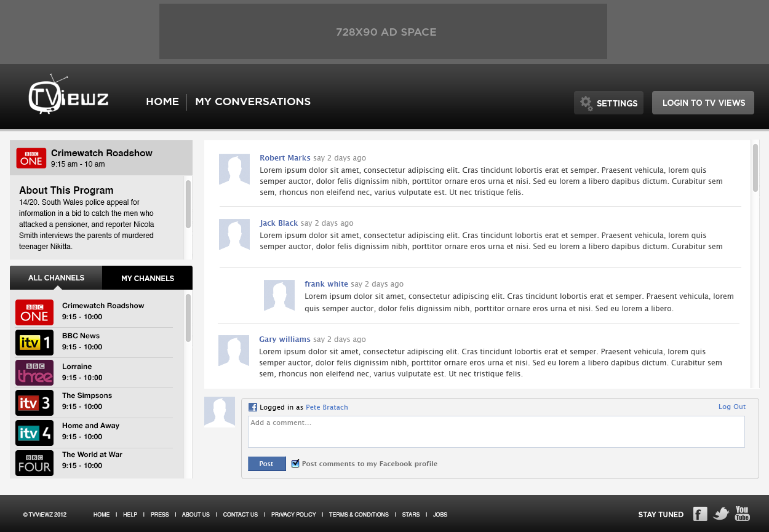The height and width of the screenshot is (532, 769).
Task: Open the Twitter bird icon in footer
Action: click(x=721, y=514)
